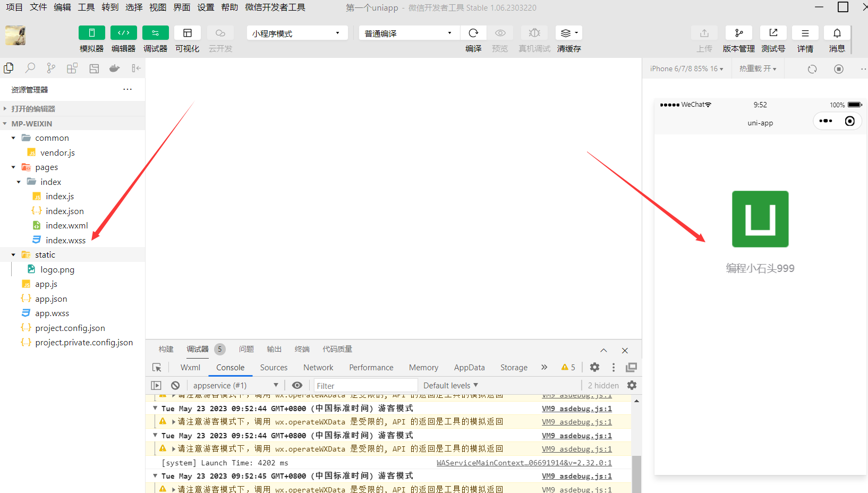Click the upload (上传) icon
Viewport: 868px width, 493px height.
pos(704,33)
